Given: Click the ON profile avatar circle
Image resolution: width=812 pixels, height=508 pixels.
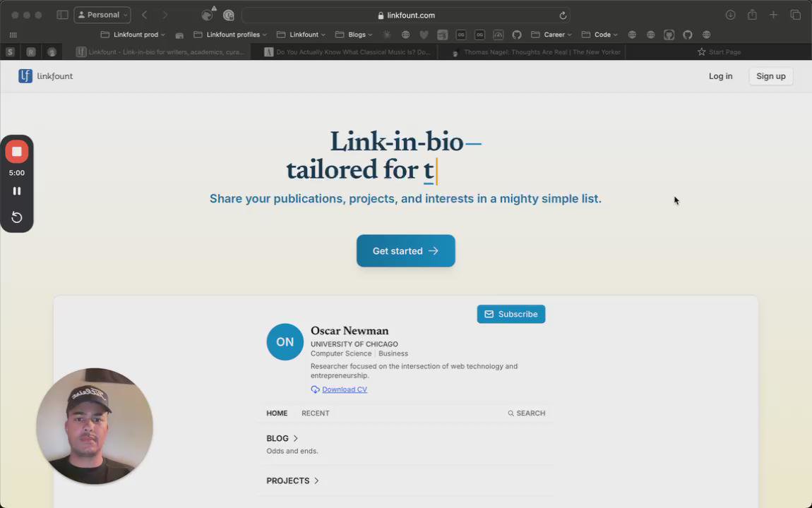Looking at the screenshot, I should pos(285,342).
